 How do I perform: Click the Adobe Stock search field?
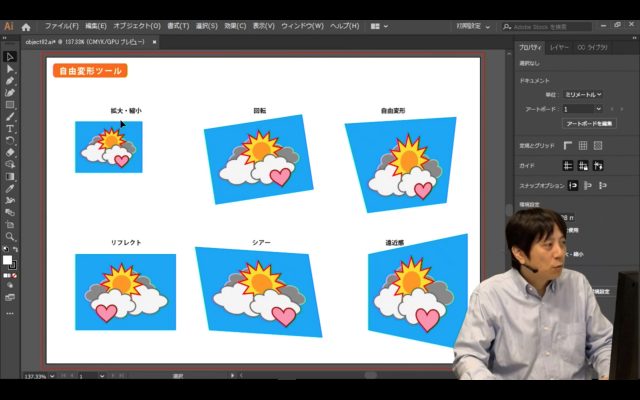tap(547, 27)
